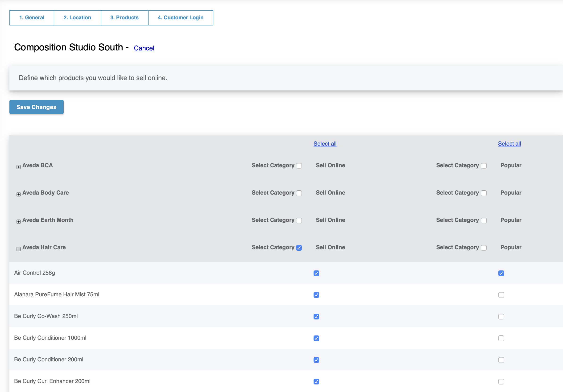Expand the Aveda Earth Month category
This screenshot has height=392, width=563.
click(x=18, y=221)
